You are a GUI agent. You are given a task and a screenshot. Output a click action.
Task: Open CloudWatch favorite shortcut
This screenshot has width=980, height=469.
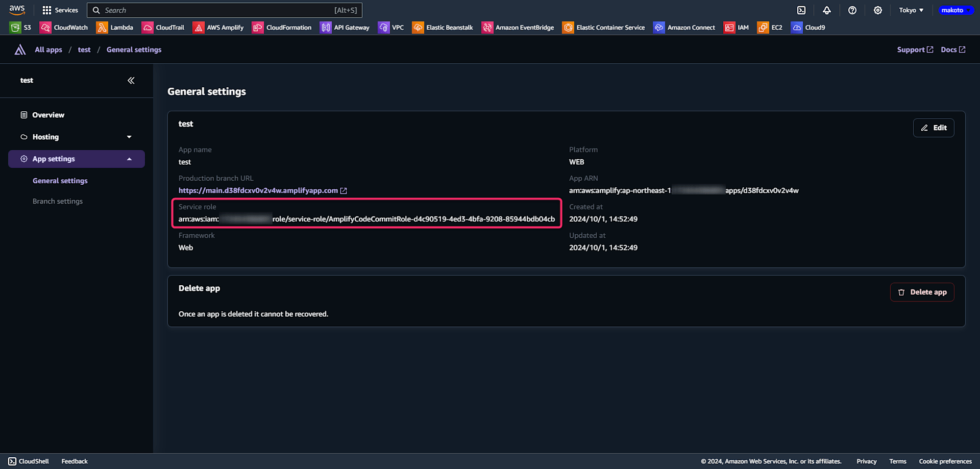[x=64, y=27]
